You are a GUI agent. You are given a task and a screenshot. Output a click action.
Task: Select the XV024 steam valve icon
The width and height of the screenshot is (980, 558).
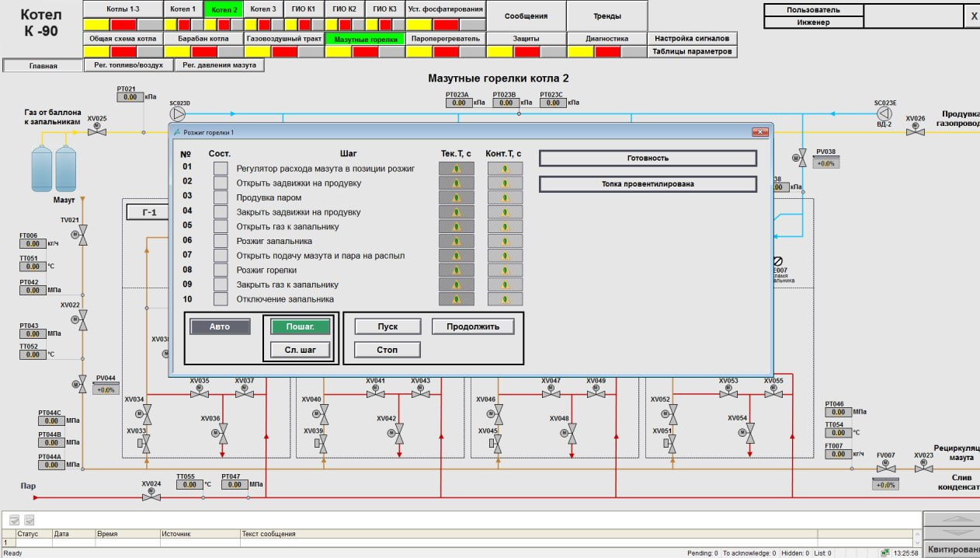click(x=151, y=495)
